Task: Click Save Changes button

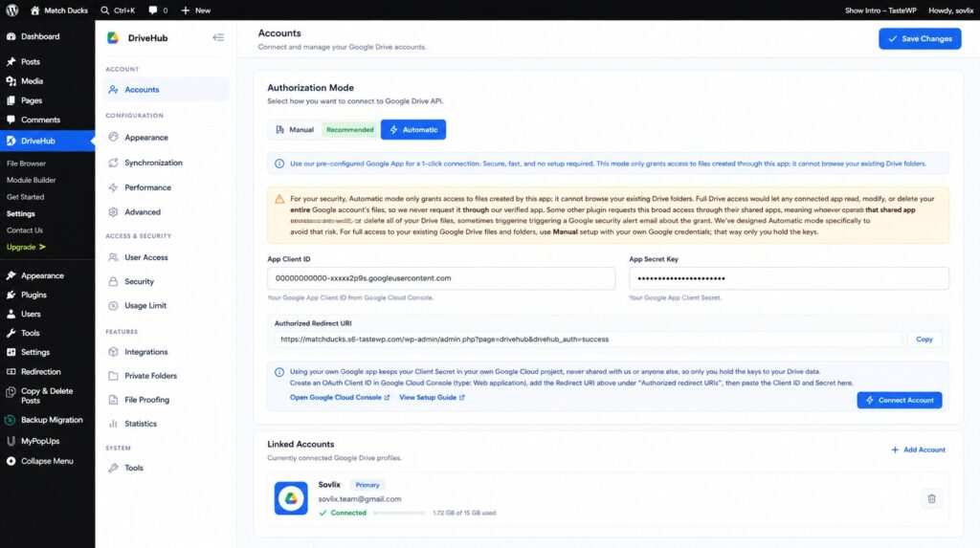Action: pos(920,39)
